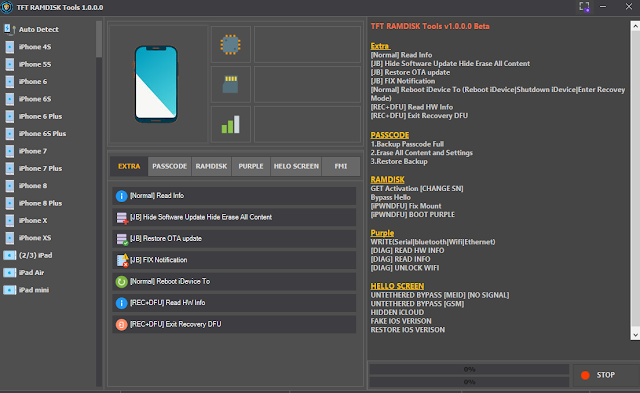Click the CPU chip icon

click(x=231, y=44)
